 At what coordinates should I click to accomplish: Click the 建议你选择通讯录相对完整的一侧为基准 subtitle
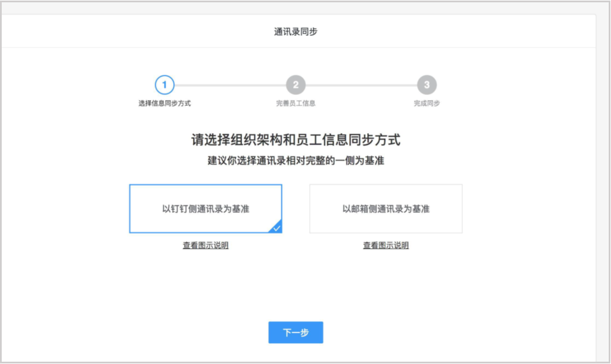(x=295, y=161)
